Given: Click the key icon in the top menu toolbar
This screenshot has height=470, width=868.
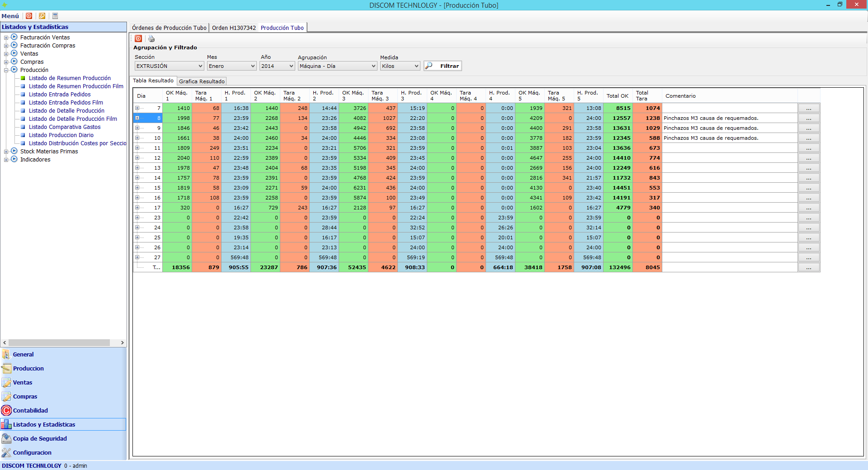Looking at the screenshot, I should coord(42,16).
